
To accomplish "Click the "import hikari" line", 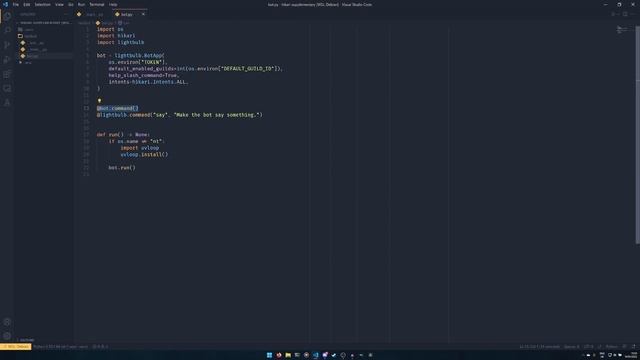I will pos(116,36).
